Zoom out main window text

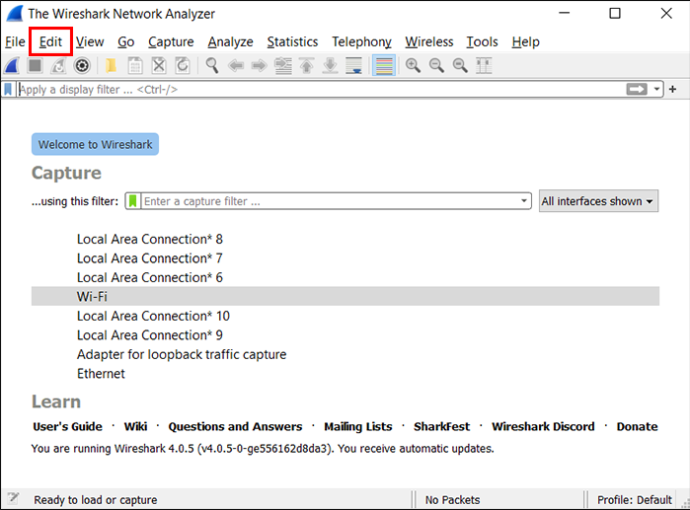click(x=437, y=66)
